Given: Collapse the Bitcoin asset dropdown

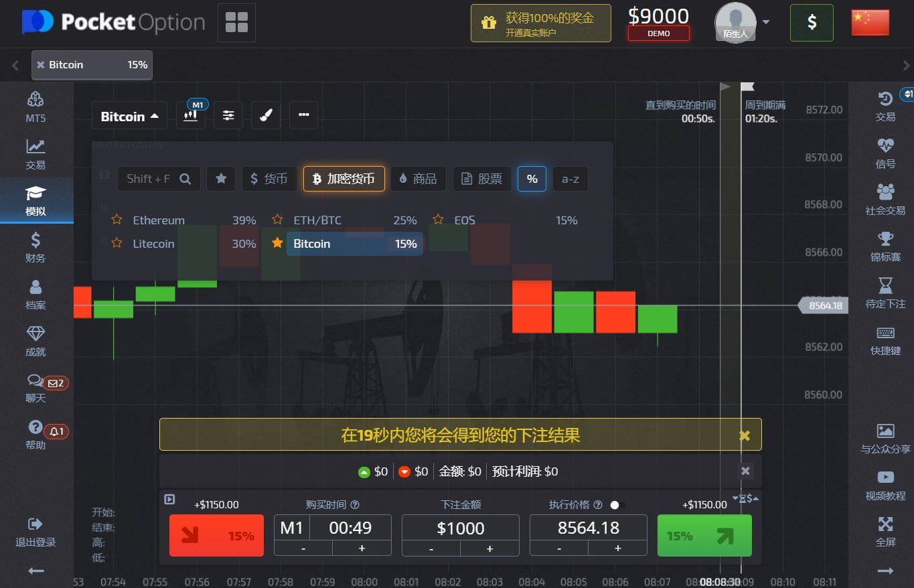Looking at the screenshot, I should pyautogui.click(x=129, y=116).
